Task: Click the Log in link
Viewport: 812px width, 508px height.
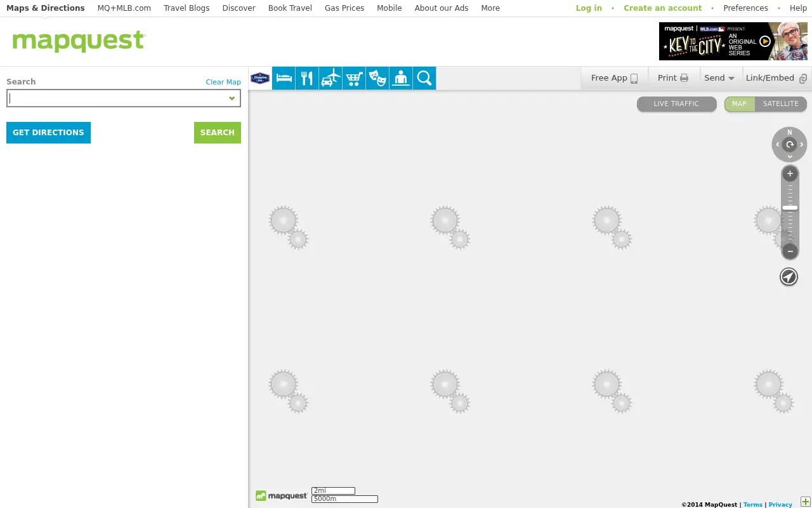Action: 589,8
